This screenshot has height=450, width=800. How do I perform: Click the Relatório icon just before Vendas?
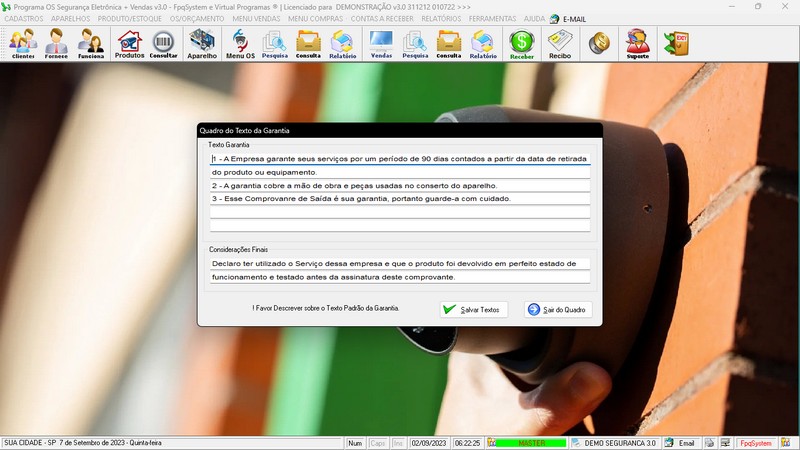342,44
